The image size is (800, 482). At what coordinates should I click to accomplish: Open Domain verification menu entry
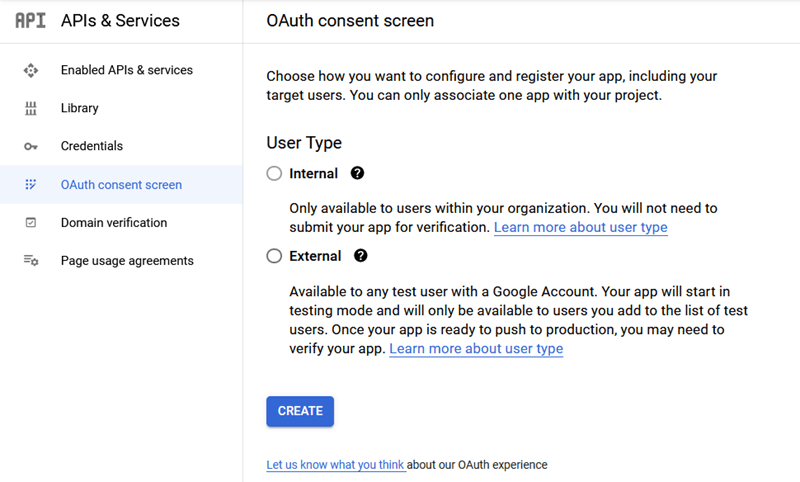[113, 223]
